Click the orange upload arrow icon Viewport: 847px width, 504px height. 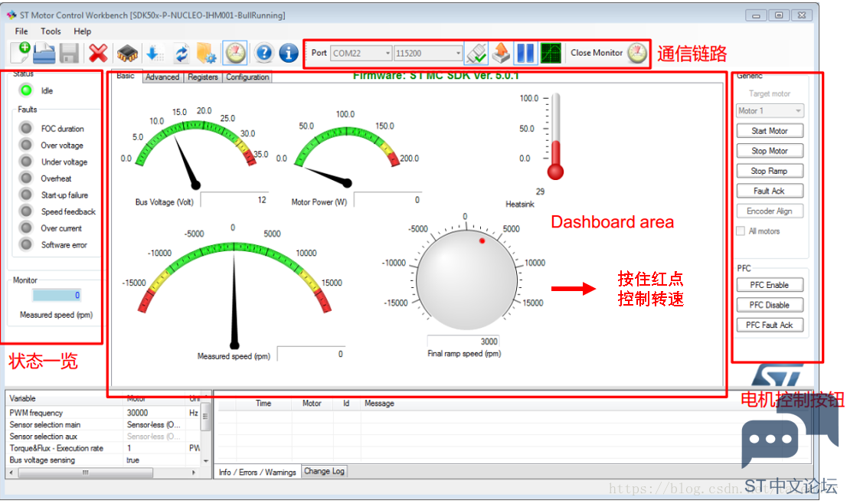(502, 53)
